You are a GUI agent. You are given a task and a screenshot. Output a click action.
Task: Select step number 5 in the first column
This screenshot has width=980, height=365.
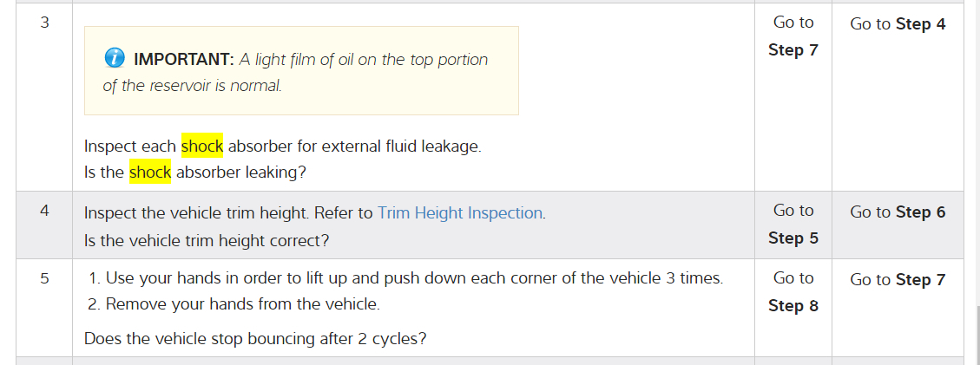(44, 278)
